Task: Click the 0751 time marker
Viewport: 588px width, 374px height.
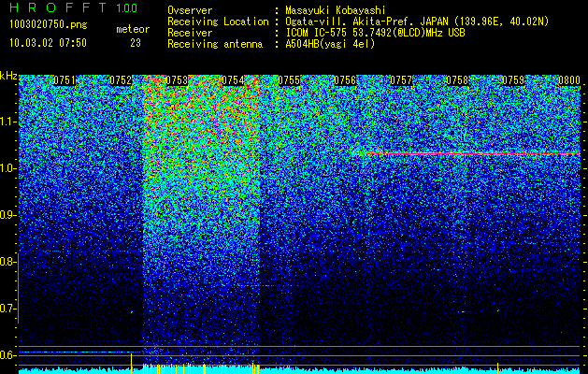Action: tap(65, 80)
